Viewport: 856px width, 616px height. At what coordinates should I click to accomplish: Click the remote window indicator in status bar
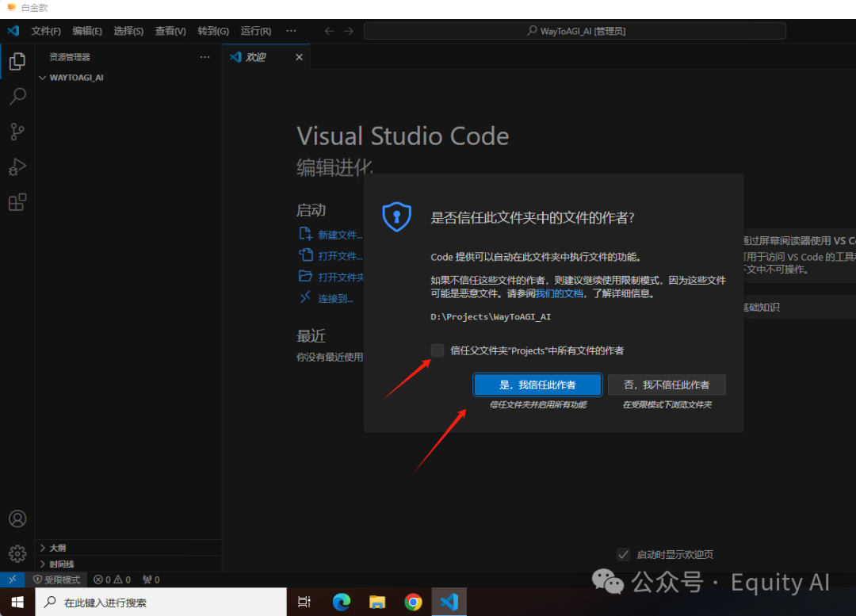coord(13,580)
